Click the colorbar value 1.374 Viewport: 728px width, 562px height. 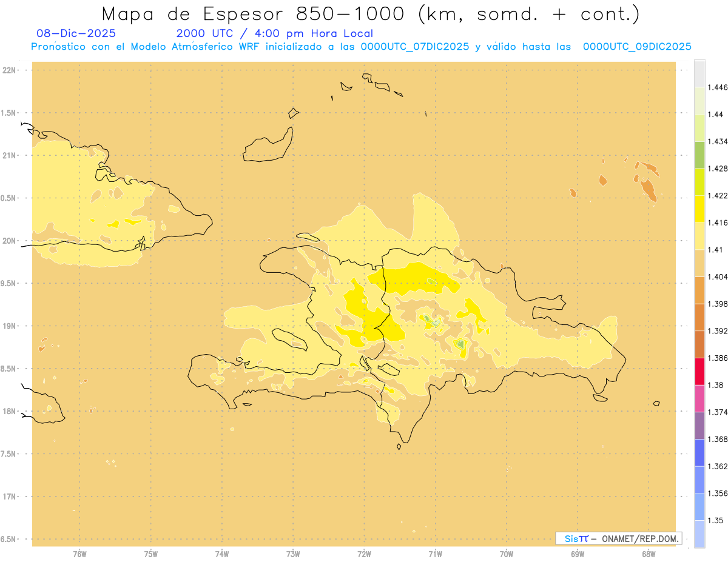coord(719,412)
